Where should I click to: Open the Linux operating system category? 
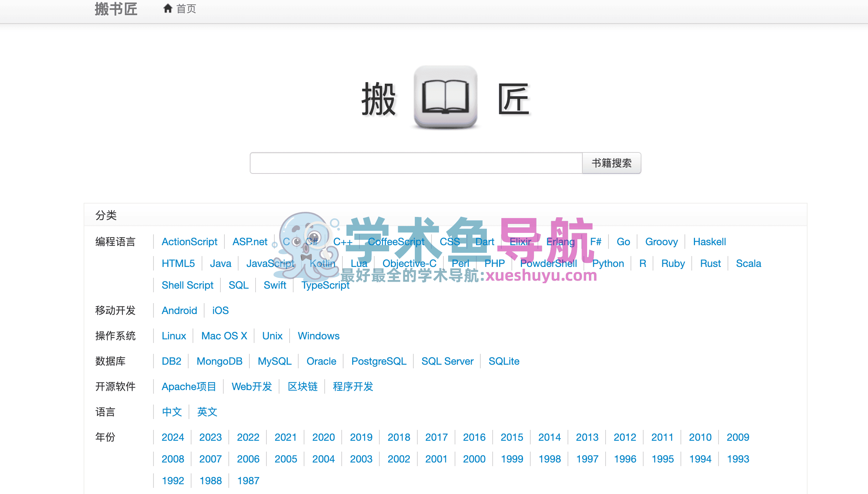[x=174, y=336]
